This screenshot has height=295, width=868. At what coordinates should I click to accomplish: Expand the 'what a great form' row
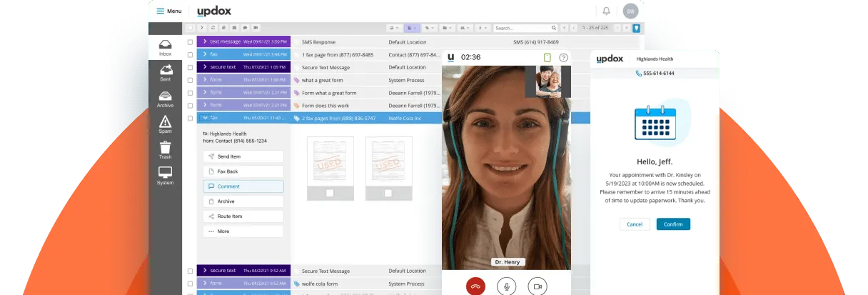point(205,80)
